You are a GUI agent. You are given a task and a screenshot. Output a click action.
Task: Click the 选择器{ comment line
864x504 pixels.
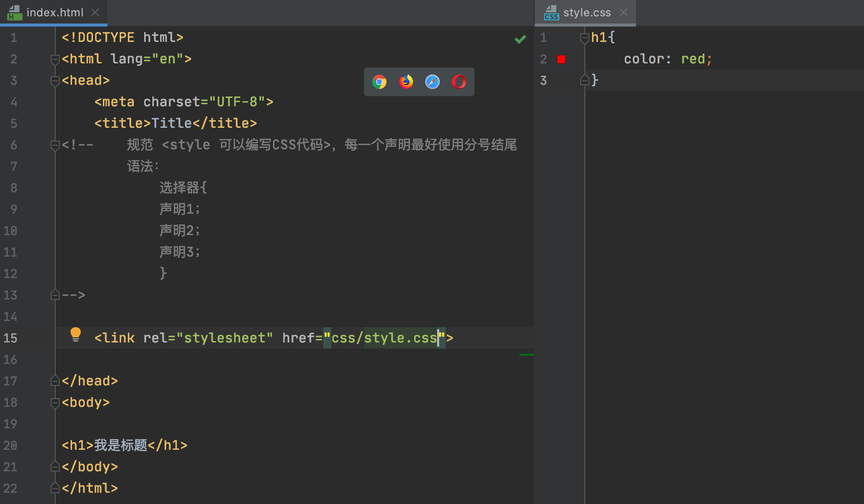tap(184, 188)
